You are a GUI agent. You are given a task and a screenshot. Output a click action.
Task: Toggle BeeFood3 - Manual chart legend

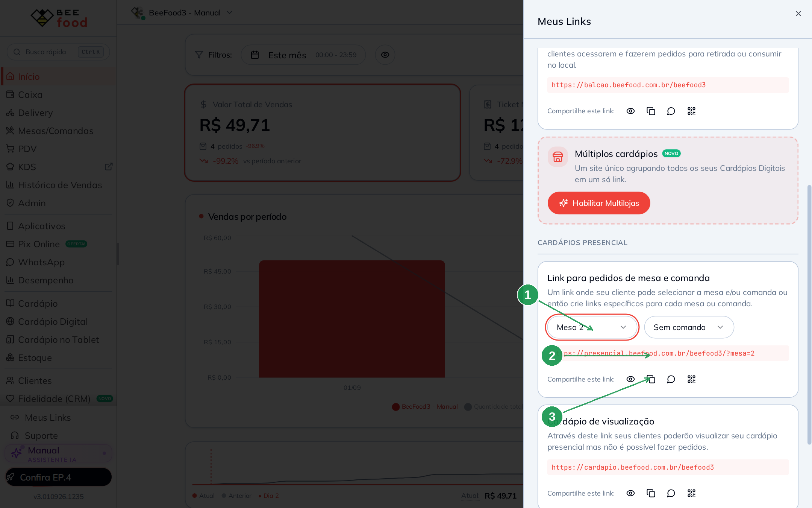pos(425,407)
